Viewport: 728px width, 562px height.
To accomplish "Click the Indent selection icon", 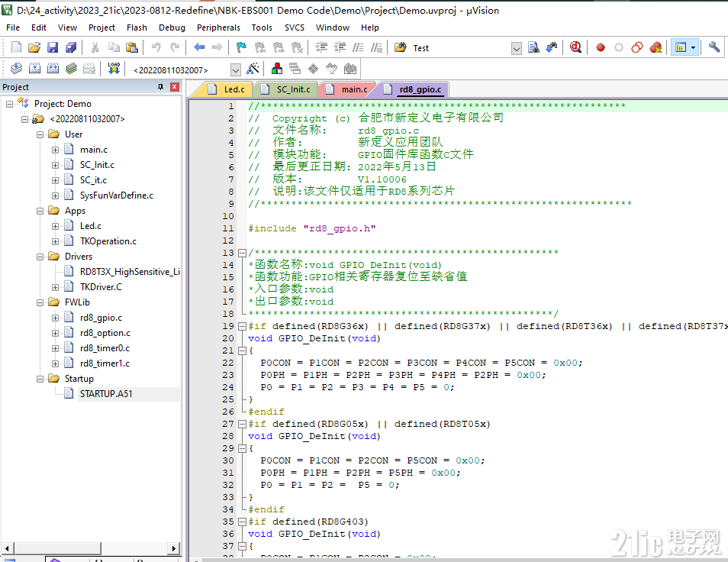I will 321,47.
